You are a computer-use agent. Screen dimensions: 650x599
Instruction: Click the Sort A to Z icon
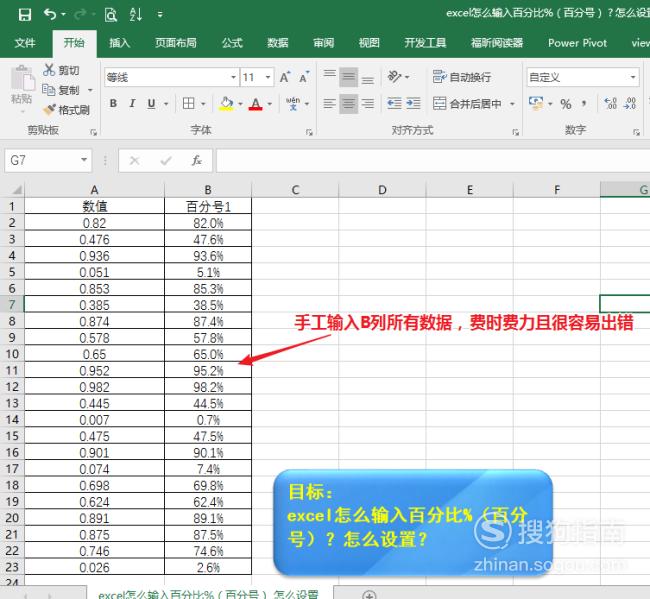136,15
